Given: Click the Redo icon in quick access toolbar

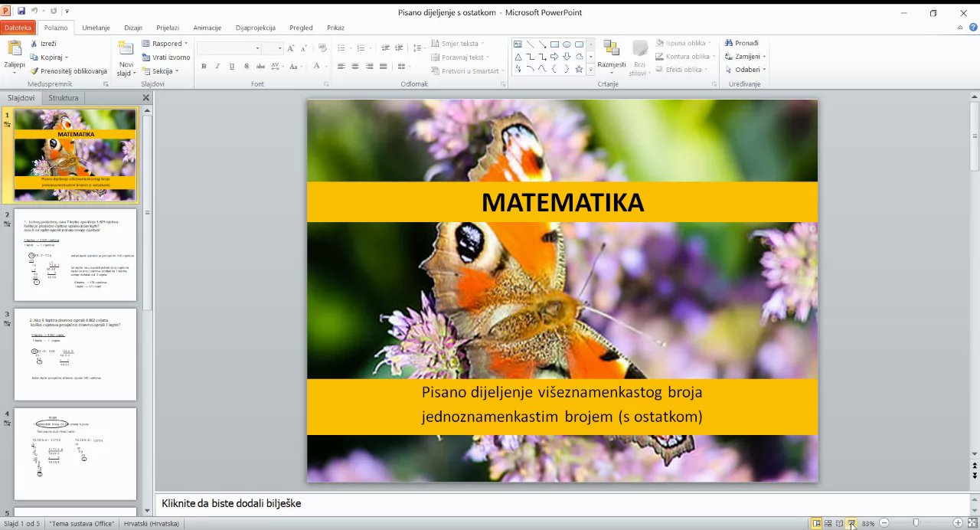Looking at the screenshot, I should [x=54, y=11].
